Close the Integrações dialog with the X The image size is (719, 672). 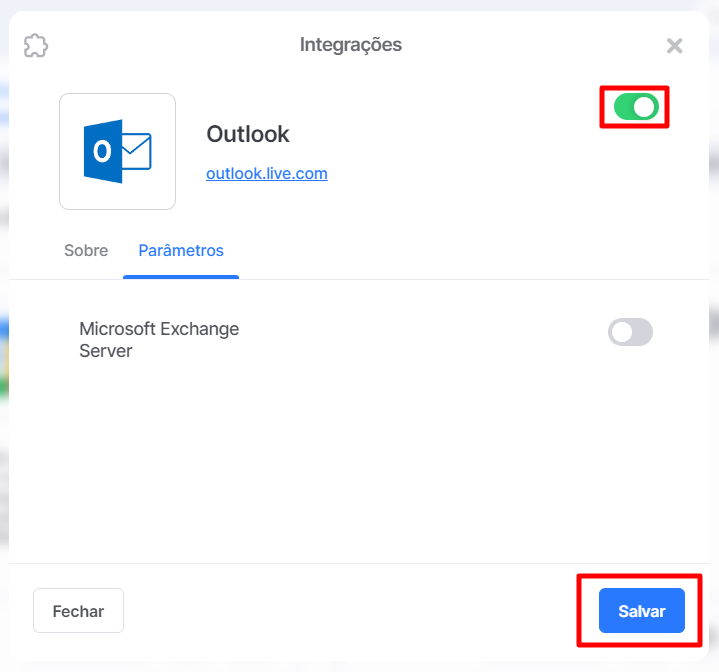tap(675, 46)
